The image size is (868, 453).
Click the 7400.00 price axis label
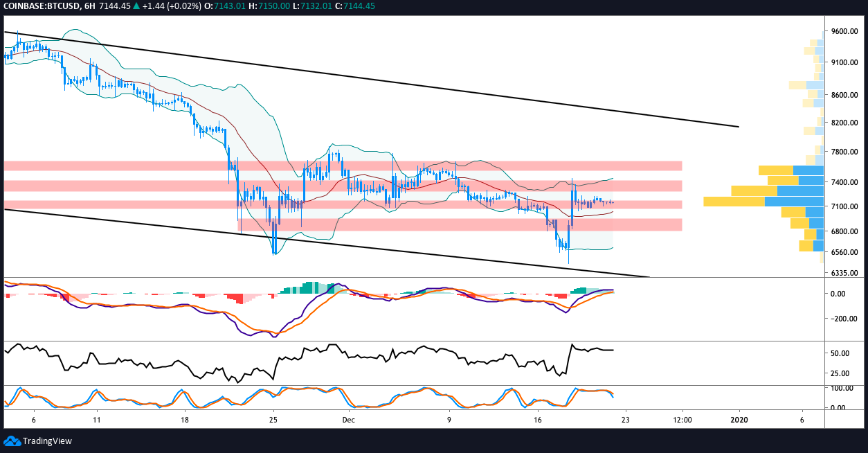[845, 183]
